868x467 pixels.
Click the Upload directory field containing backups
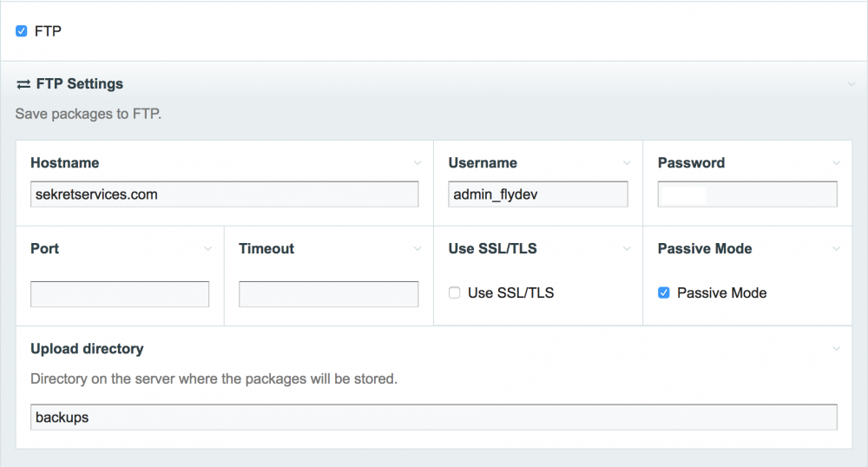[x=434, y=418]
